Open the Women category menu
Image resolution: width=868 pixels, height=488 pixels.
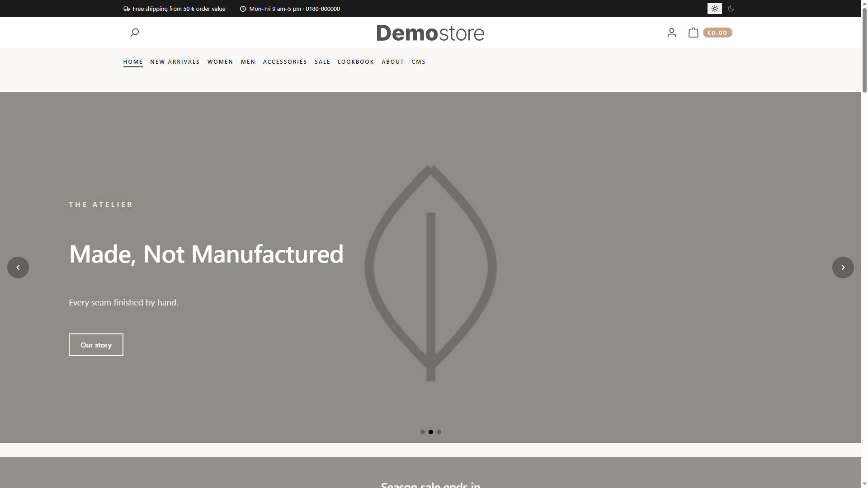(220, 62)
